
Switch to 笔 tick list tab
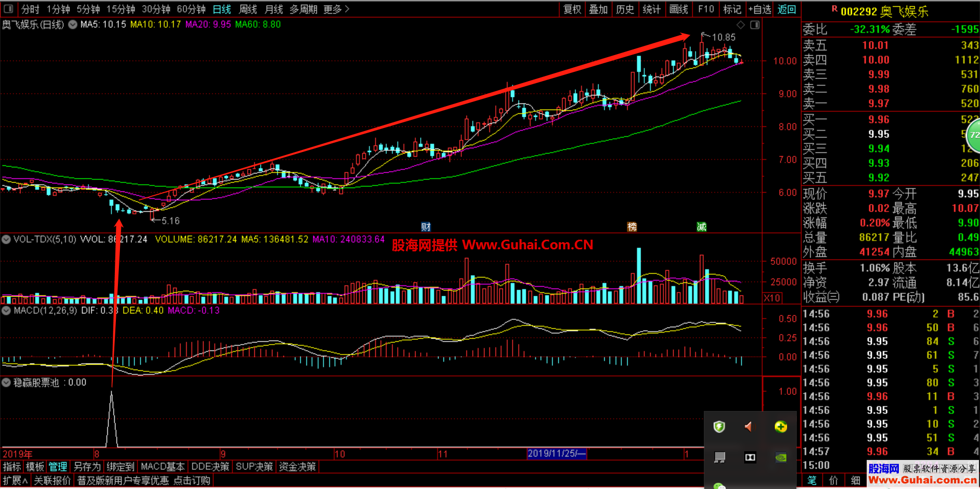click(812, 480)
